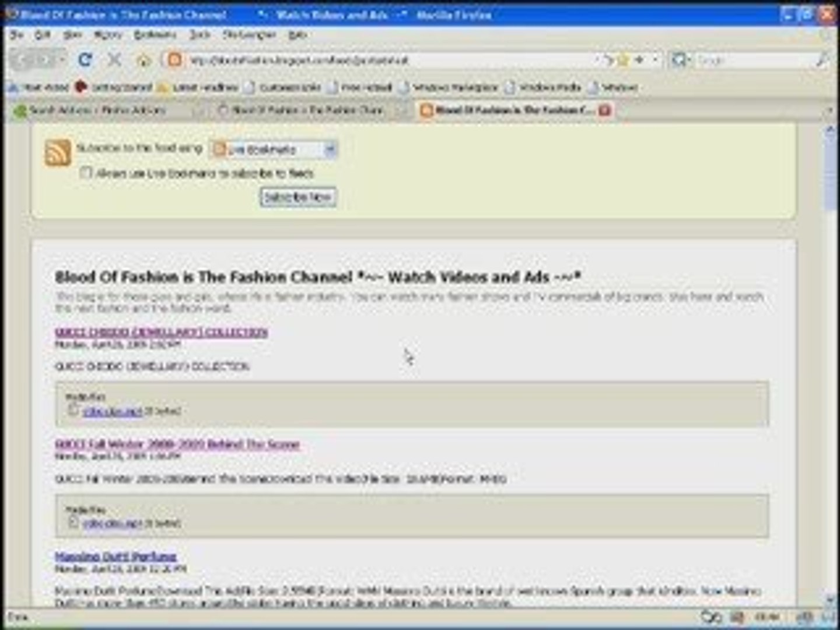This screenshot has width=840, height=630.
Task: Go forward using the Forward arrow
Action: 44,60
